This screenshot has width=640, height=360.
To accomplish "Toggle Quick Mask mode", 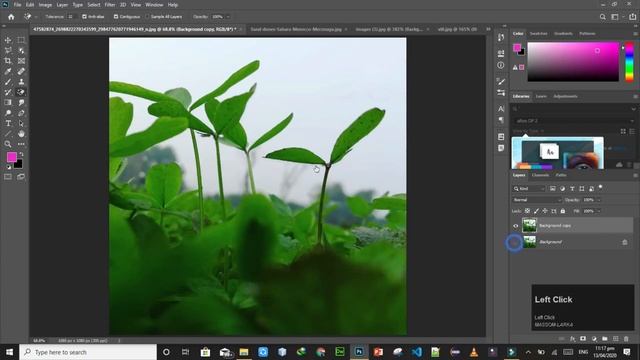I will coord(8,177).
